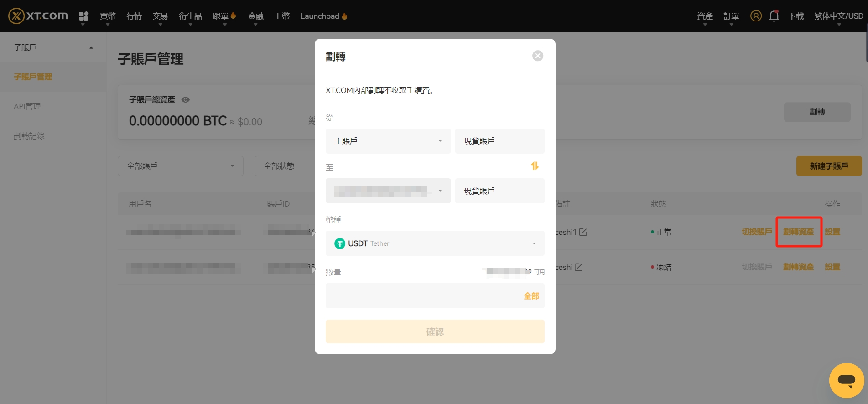The height and width of the screenshot is (404, 868).
Task: Open the 行情 markets menu
Action: pyautogui.click(x=134, y=16)
